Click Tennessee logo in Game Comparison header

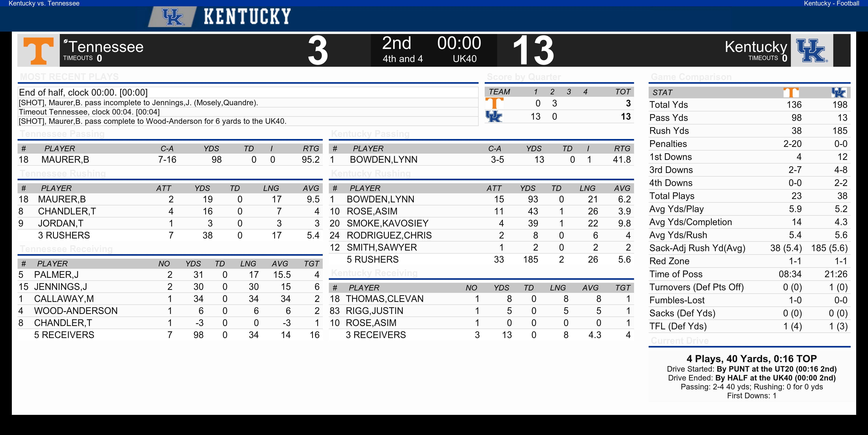point(791,92)
